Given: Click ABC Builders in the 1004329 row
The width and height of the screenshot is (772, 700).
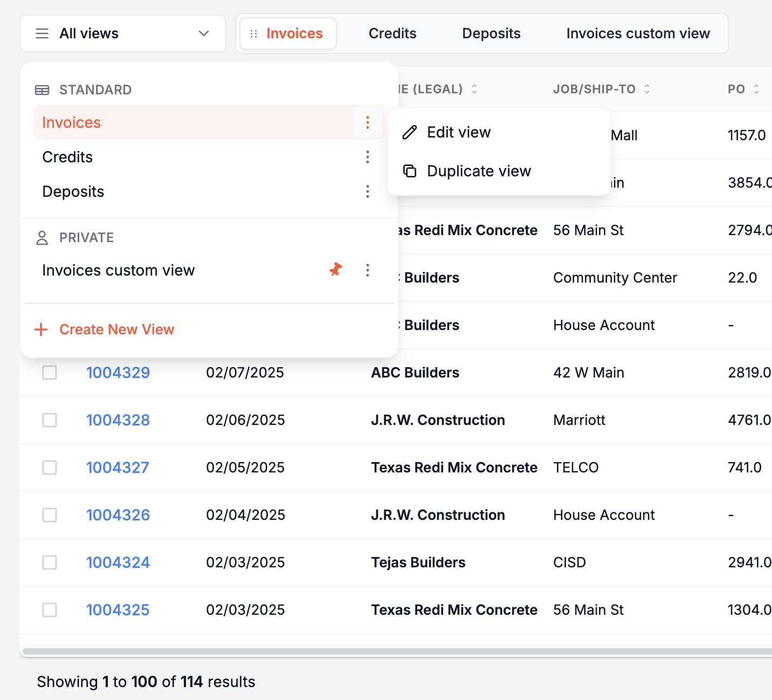Looking at the screenshot, I should pos(415,373).
